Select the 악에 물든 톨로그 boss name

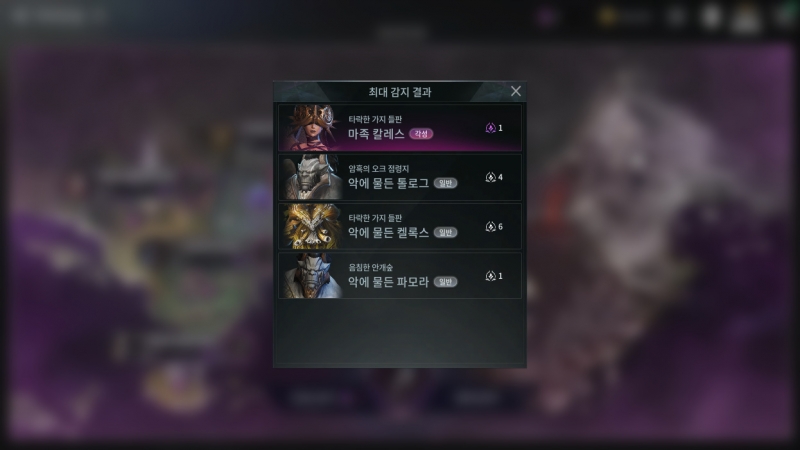(x=388, y=183)
